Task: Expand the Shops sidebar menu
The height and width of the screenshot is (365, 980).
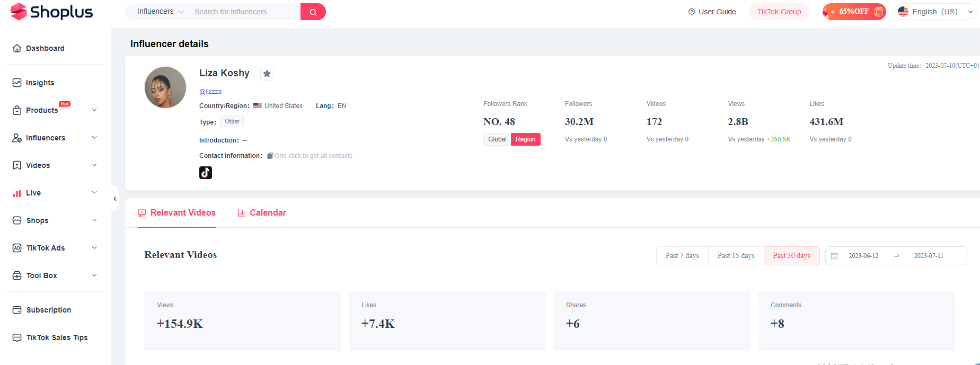Action: tap(94, 220)
